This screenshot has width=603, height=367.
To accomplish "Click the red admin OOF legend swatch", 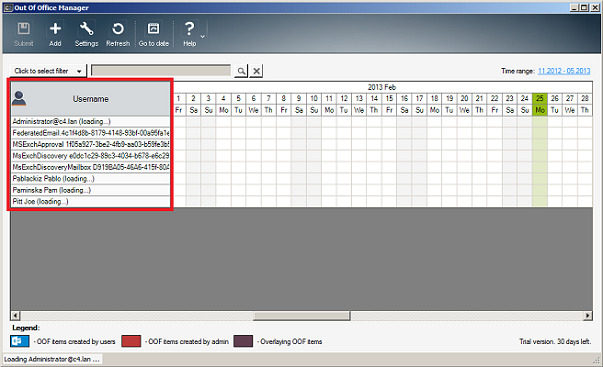I will click(x=131, y=341).
